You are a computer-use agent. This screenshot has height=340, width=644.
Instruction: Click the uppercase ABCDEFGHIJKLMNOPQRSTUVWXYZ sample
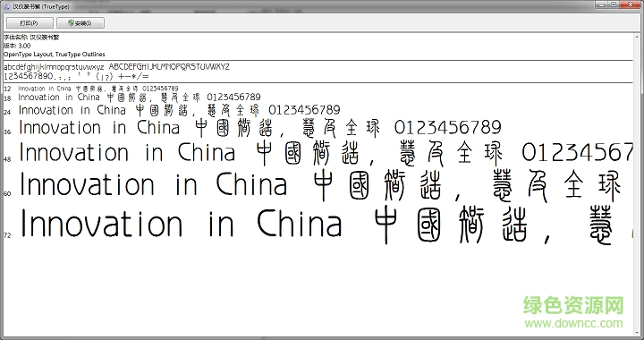[169, 66]
